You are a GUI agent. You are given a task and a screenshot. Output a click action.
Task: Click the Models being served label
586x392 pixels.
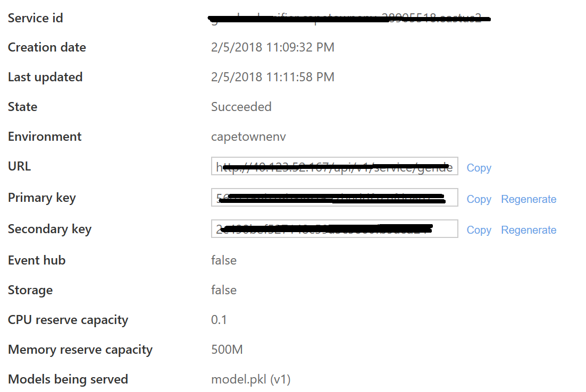tap(68, 379)
